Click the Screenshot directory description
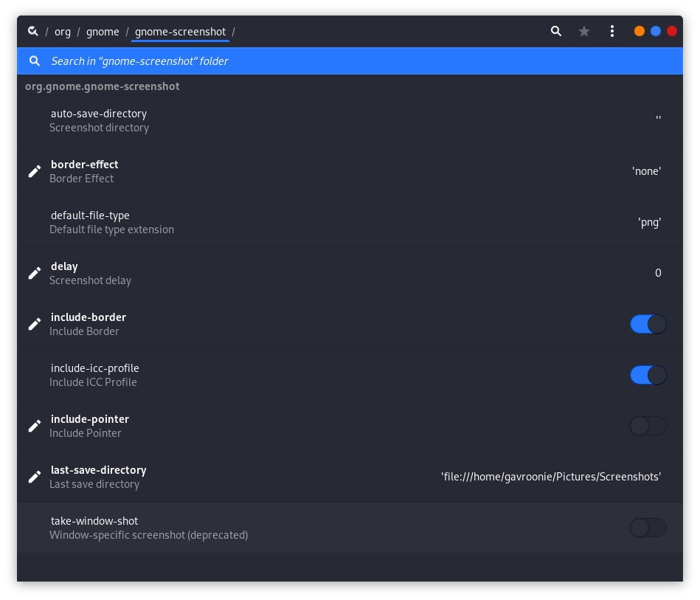The image size is (700, 600). pos(99,128)
